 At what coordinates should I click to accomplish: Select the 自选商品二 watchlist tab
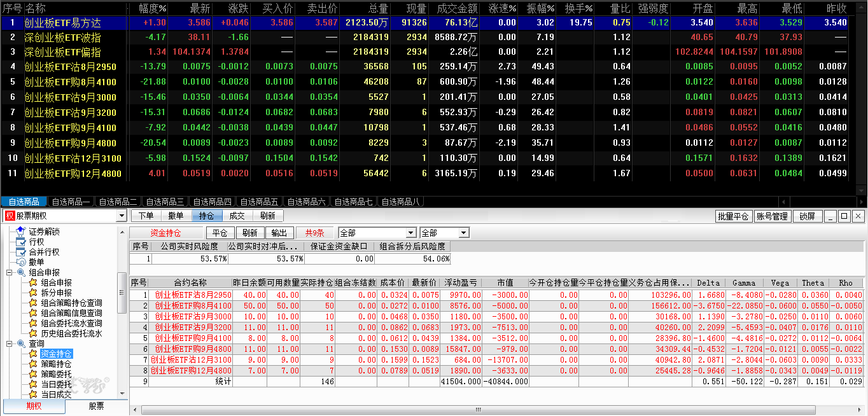118,202
